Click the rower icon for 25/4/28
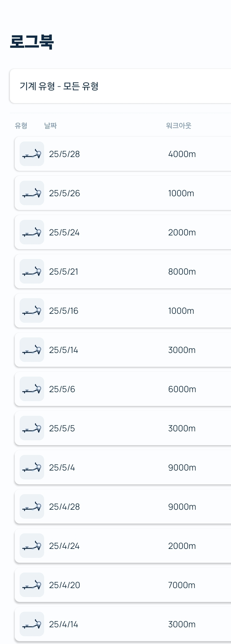This screenshot has width=231, height=644. coord(32,507)
